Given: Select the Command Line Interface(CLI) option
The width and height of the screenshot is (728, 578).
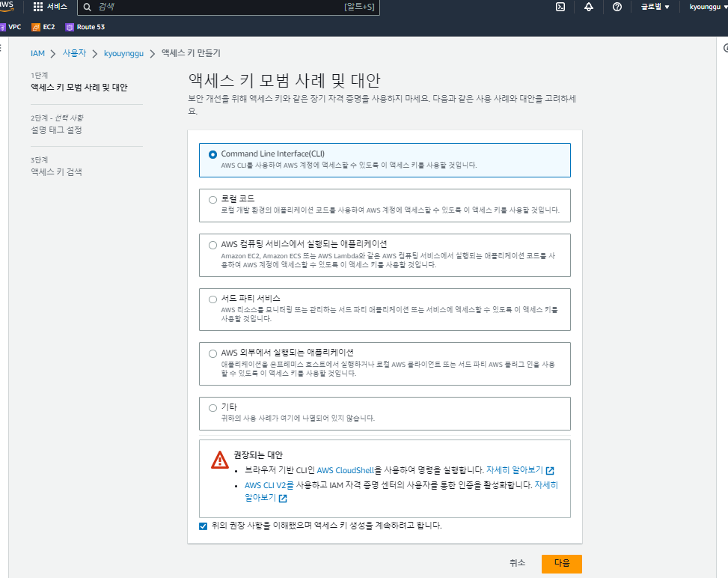Looking at the screenshot, I should 212,154.
